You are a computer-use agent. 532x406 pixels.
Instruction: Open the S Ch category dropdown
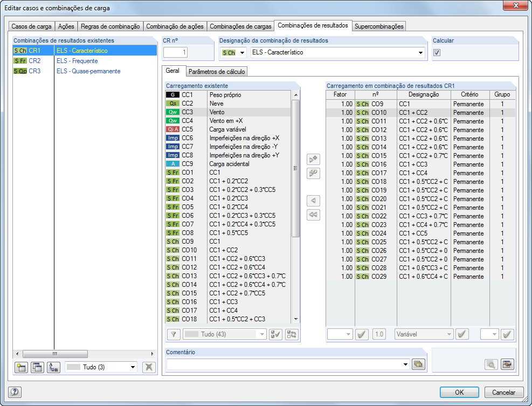click(242, 53)
